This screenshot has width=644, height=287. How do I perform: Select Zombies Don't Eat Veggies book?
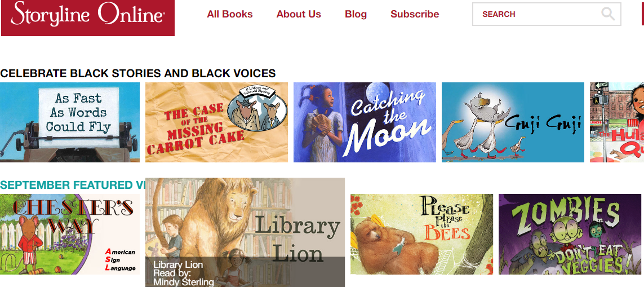pyautogui.click(x=570, y=234)
